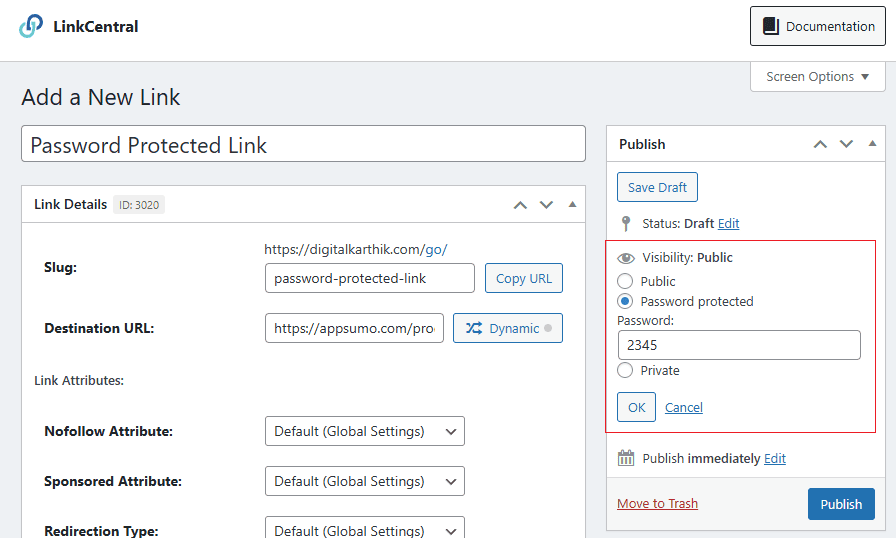Click into the Password input field

pyautogui.click(x=738, y=345)
